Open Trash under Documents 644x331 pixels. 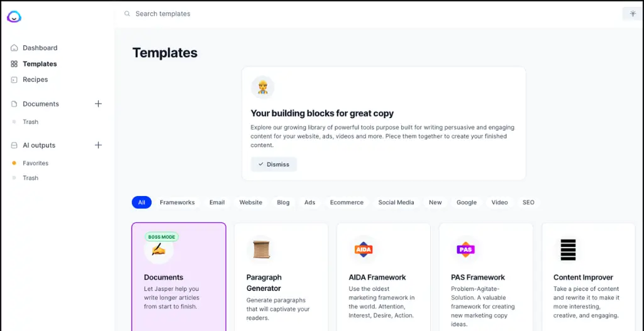pyautogui.click(x=30, y=122)
